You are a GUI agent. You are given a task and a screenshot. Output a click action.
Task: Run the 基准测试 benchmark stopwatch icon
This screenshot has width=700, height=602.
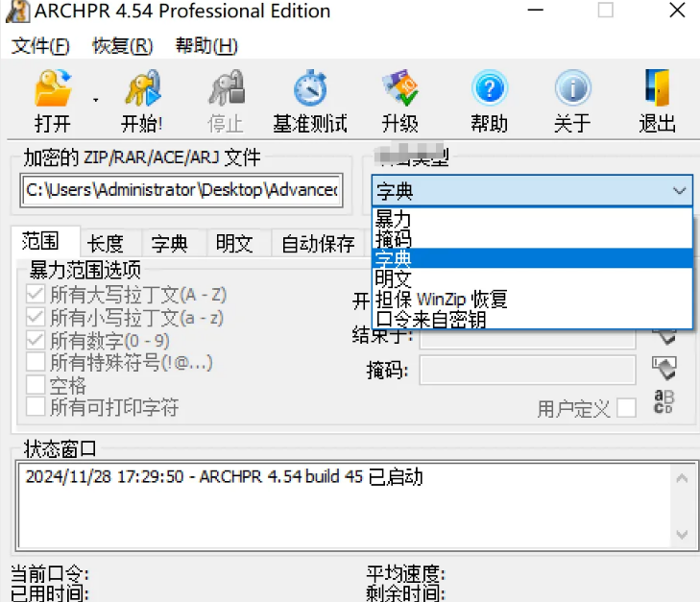tap(310, 88)
